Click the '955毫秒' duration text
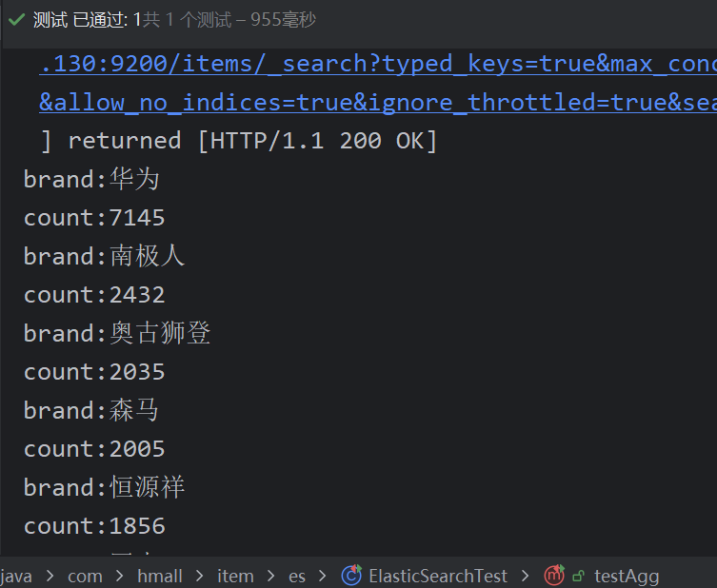The height and width of the screenshot is (588, 717). click(283, 20)
